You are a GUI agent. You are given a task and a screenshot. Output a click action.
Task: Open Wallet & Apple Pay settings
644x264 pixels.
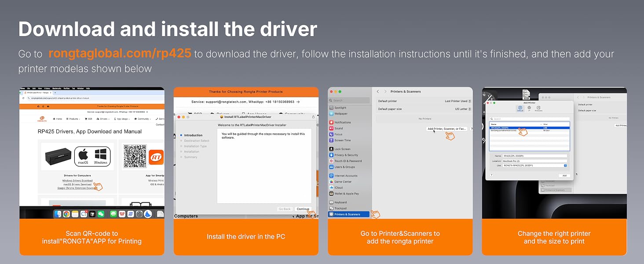point(344,194)
